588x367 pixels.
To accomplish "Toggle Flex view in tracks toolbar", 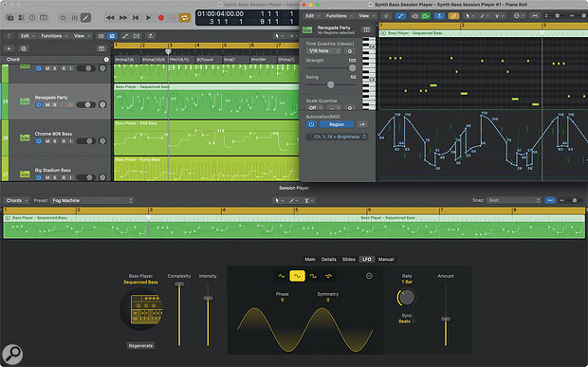I will [137, 36].
